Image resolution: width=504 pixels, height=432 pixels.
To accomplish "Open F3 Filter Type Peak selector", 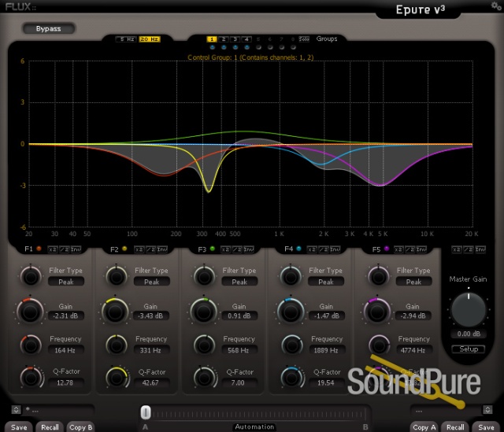I will click(239, 282).
